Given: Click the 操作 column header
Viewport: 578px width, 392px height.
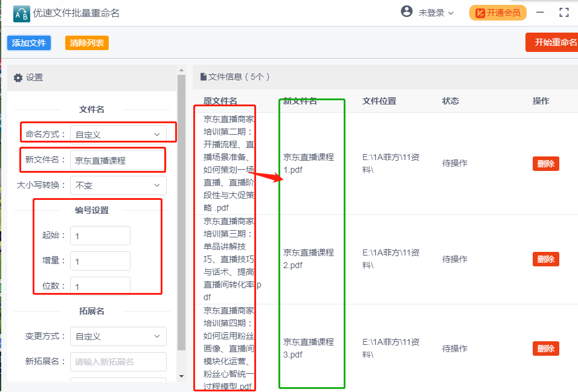Looking at the screenshot, I should tap(541, 101).
